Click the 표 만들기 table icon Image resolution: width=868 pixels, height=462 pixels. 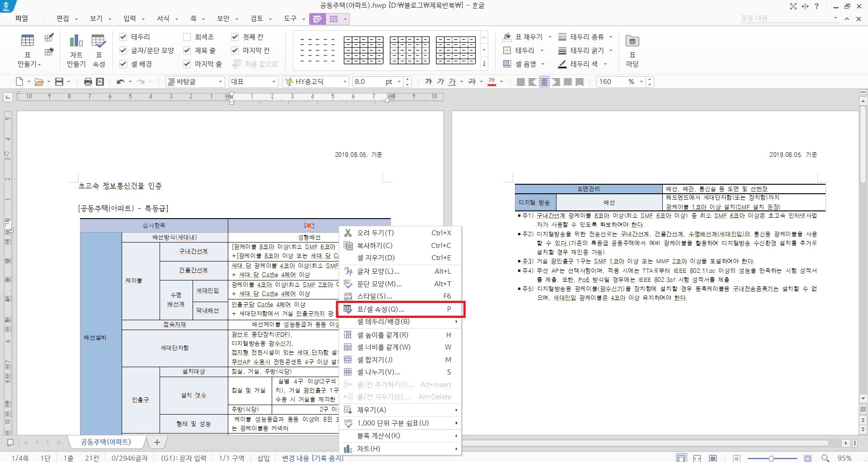click(28, 41)
